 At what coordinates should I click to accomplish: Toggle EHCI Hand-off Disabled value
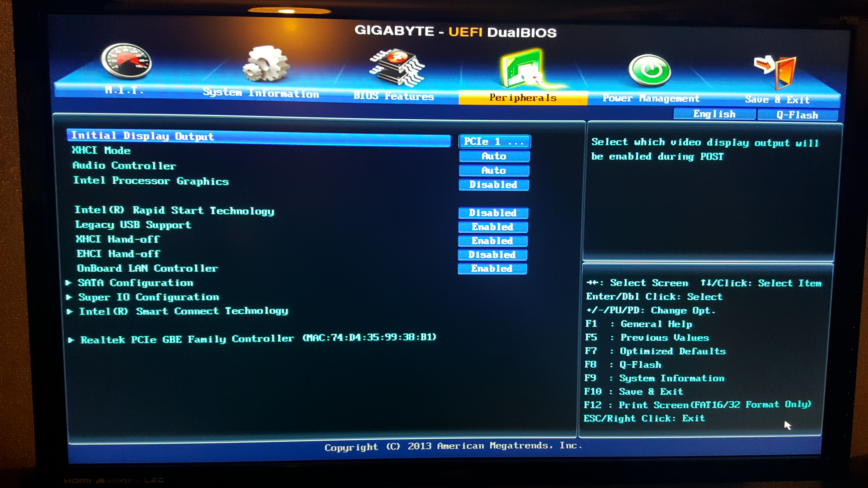click(492, 255)
